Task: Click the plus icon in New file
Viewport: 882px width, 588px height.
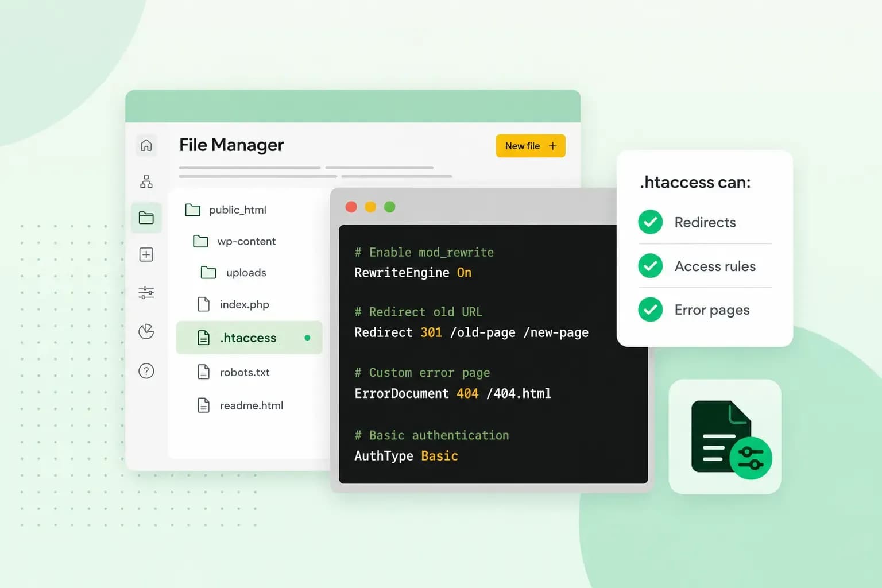Action: tap(552, 146)
